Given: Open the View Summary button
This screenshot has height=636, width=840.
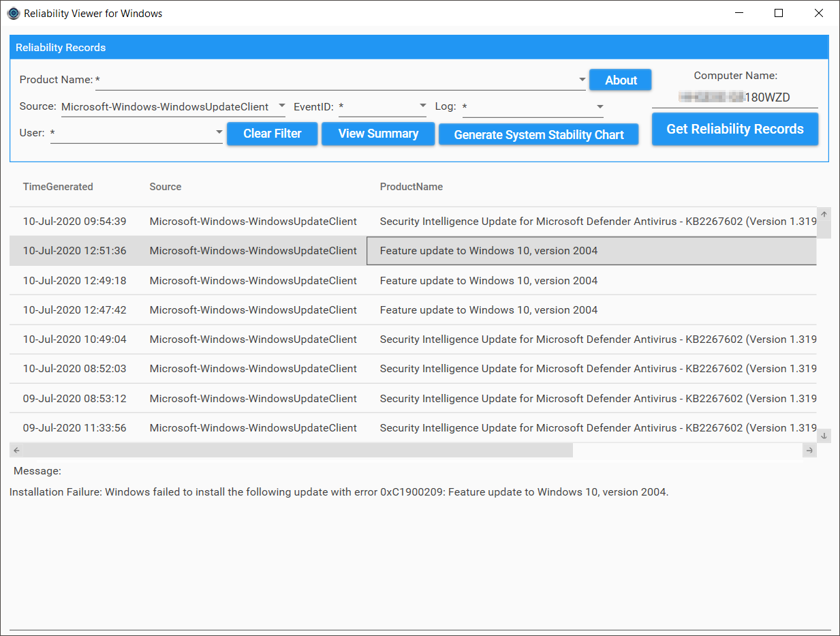Looking at the screenshot, I should 378,134.
